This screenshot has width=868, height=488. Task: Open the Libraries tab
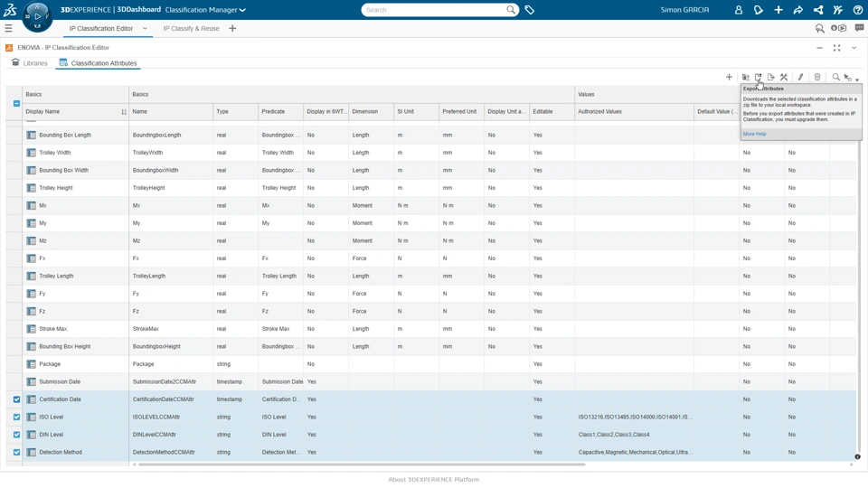tap(30, 63)
